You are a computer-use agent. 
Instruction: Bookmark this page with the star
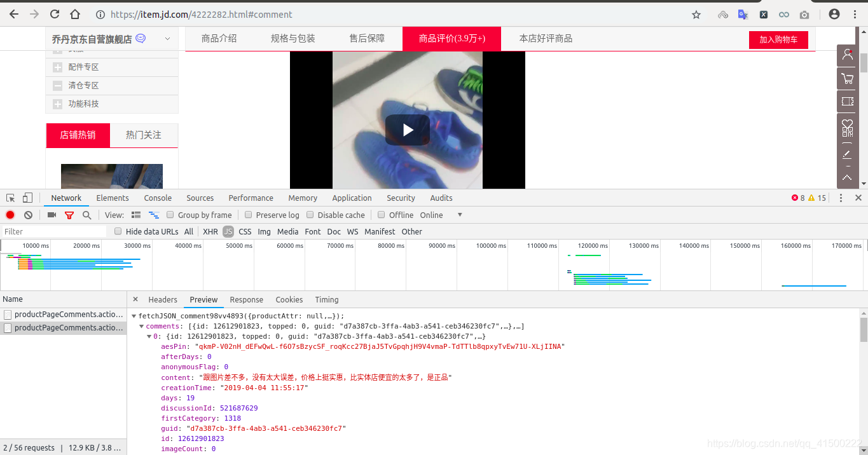click(696, 15)
